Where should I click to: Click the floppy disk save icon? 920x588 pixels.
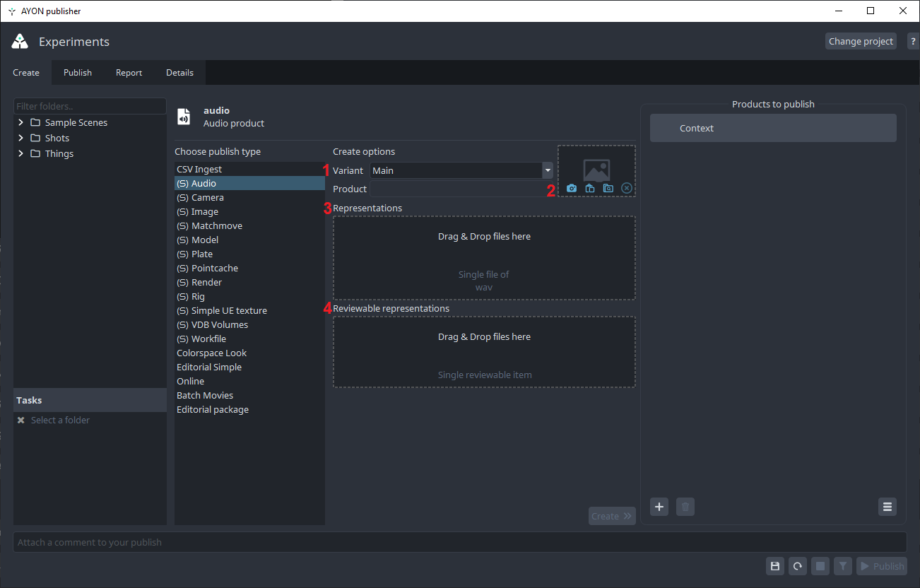775,566
